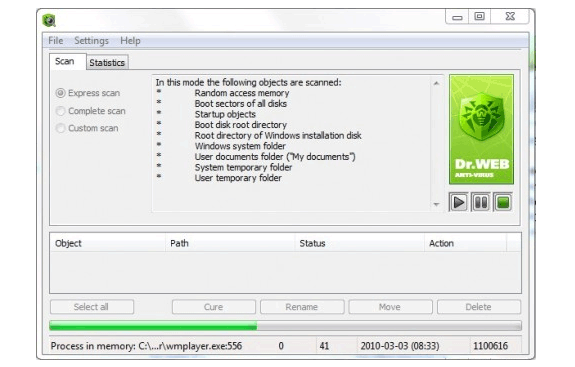Click 'Boot sectors of all disks' line

tap(241, 104)
